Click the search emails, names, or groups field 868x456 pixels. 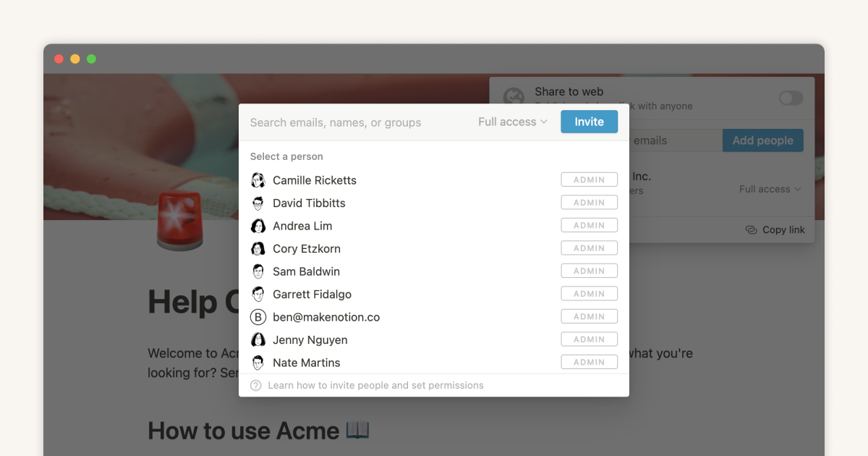tap(354, 122)
